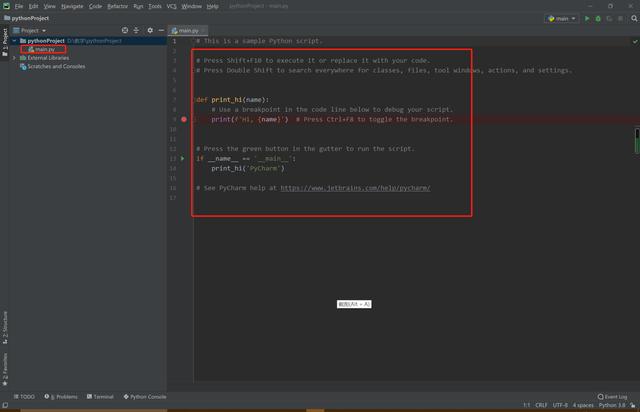Toggle the Structure tool window side tab
The image size is (640, 412).
coord(5,328)
